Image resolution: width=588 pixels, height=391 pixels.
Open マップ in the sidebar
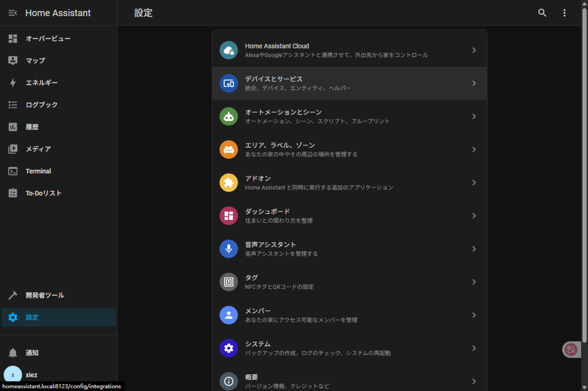click(x=59, y=60)
